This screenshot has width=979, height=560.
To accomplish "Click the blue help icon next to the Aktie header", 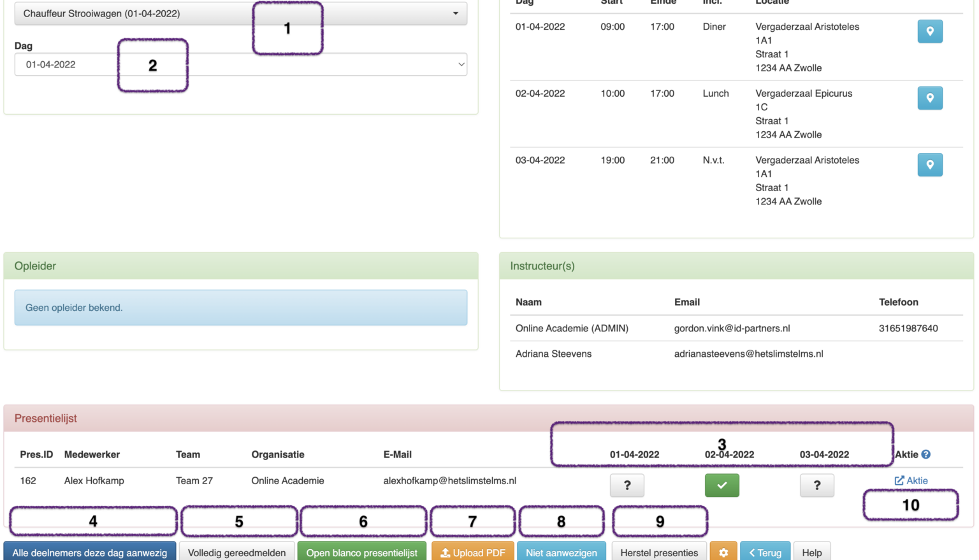I will (x=925, y=454).
